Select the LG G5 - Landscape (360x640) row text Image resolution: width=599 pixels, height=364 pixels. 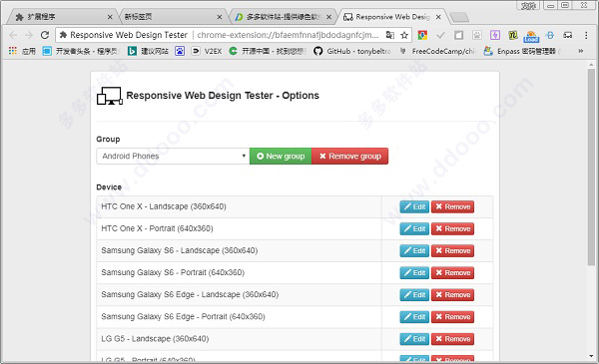coord(155,339)
